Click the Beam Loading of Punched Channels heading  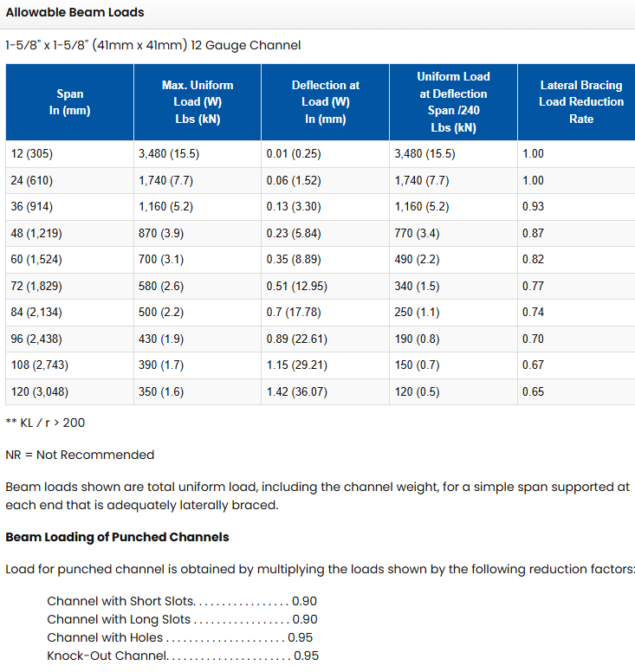coord(117,537)
